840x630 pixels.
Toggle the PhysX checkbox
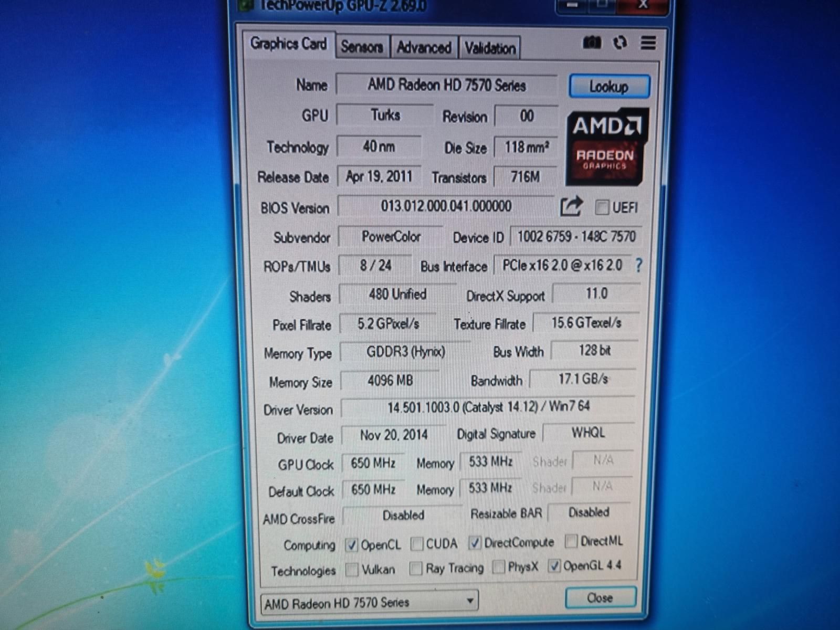[499, 567]
